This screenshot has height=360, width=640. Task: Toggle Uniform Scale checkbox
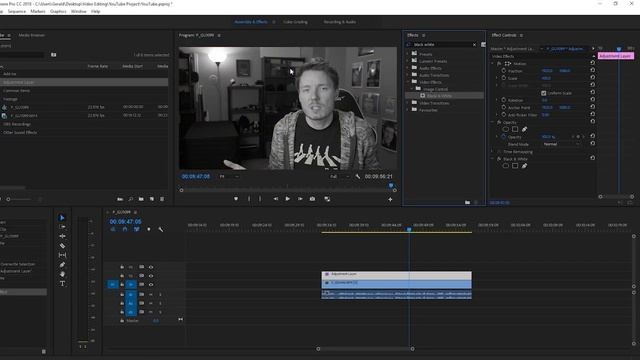(543, 93)
